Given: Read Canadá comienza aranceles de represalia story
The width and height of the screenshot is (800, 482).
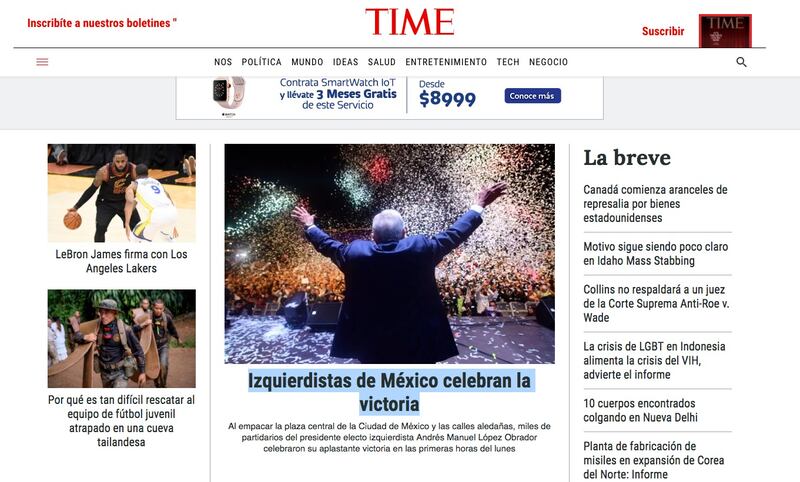Looking at the screenshot, I should [655, 204].
